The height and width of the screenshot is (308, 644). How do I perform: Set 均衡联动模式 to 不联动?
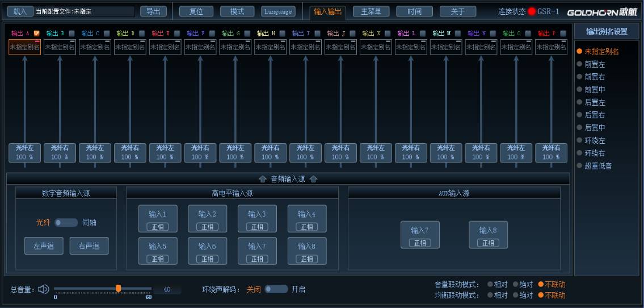pos(552,295)
